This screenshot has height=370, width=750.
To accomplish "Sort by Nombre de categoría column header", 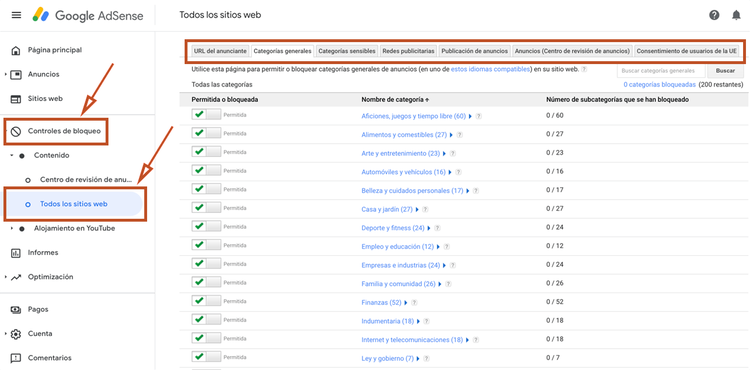I will pyautogui.click(x=395, y=99).
